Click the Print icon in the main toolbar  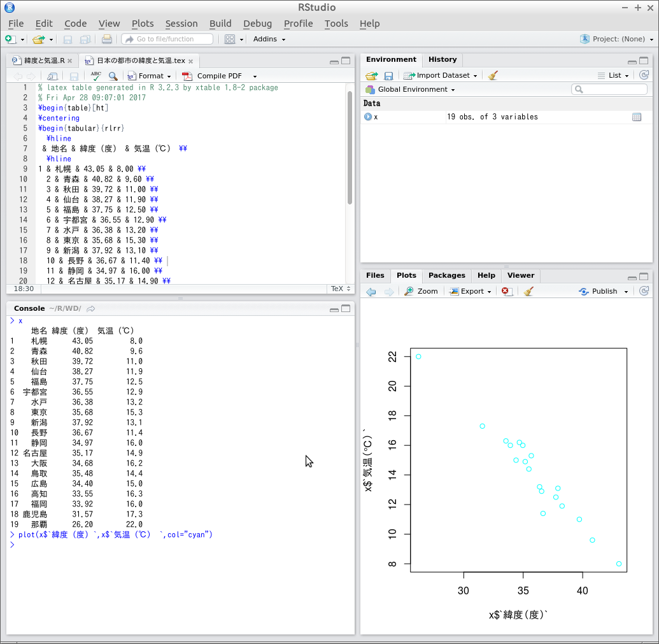pyautogui.click(x=107, y=39)
